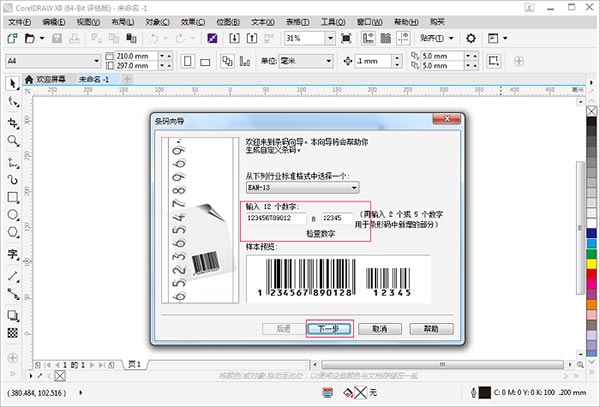Screen dimensions: 600x407
Task: Click the 12-digit barcode number field
Action: [x=274, y=218]
